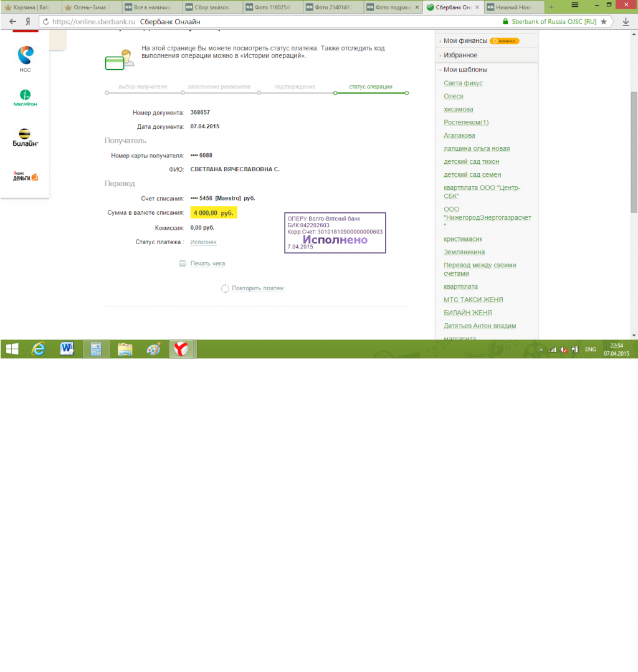Image resolution: width=638 pixels, height=672 pixels.
Task: Click the Исполнено stamp
Action: point(335,233)
